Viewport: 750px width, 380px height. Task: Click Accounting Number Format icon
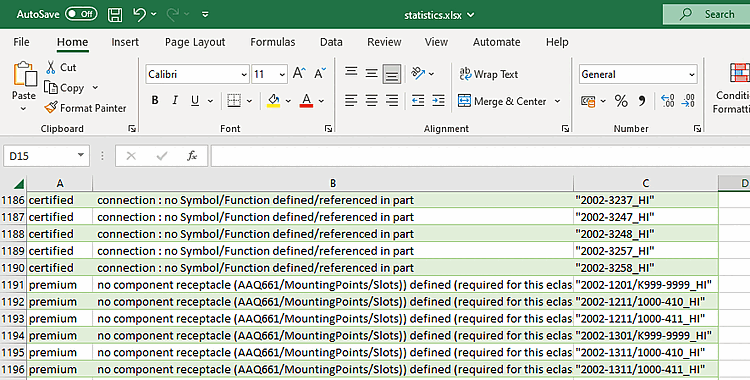(588, 101)
